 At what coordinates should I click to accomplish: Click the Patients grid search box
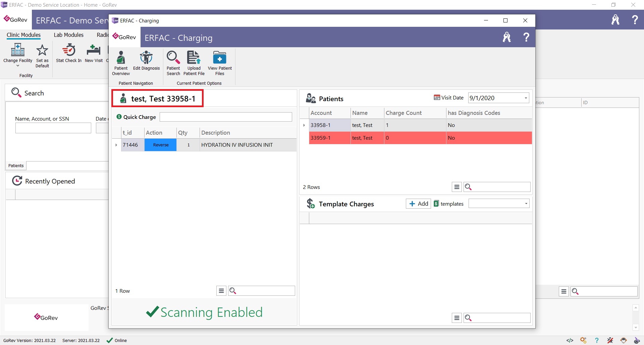point(497,187)
